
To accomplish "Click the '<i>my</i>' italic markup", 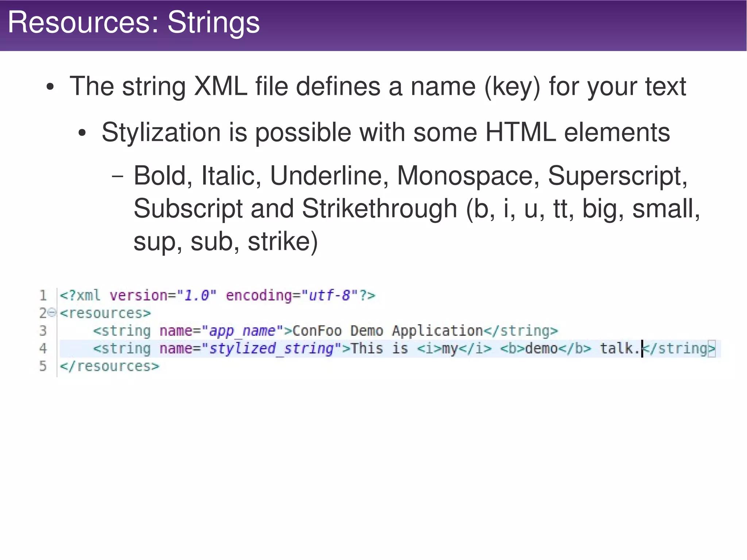I will pyautogui.click(x=454, y=348).
